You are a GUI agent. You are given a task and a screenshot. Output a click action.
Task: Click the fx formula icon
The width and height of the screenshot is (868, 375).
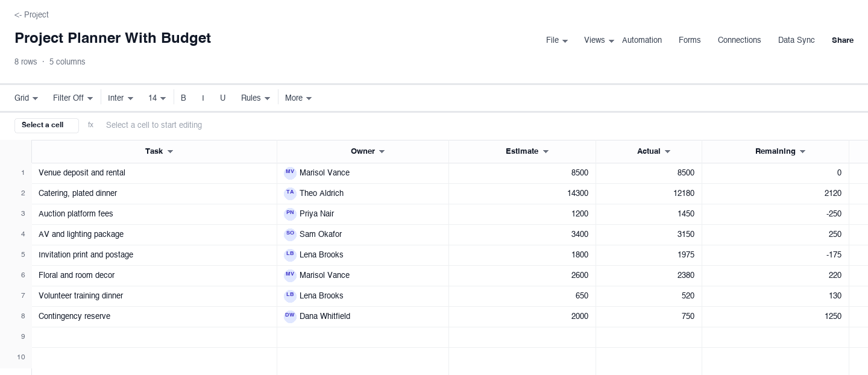(x=90, y=125)
